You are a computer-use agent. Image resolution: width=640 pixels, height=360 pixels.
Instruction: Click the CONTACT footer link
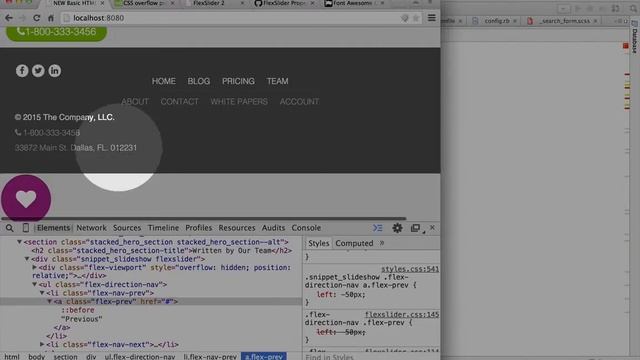tap(180, 102)
